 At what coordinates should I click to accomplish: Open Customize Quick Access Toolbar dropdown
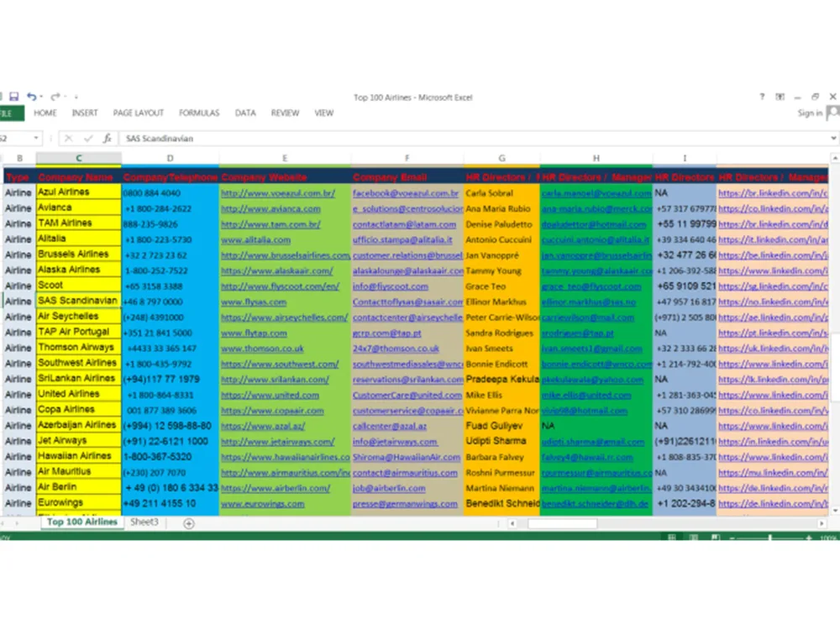pyautogui.click(x=76, y=97)
